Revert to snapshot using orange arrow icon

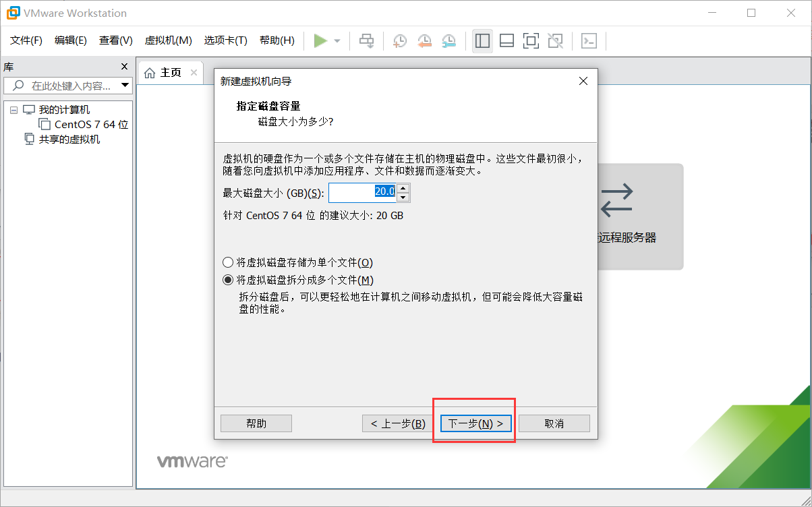424,41
